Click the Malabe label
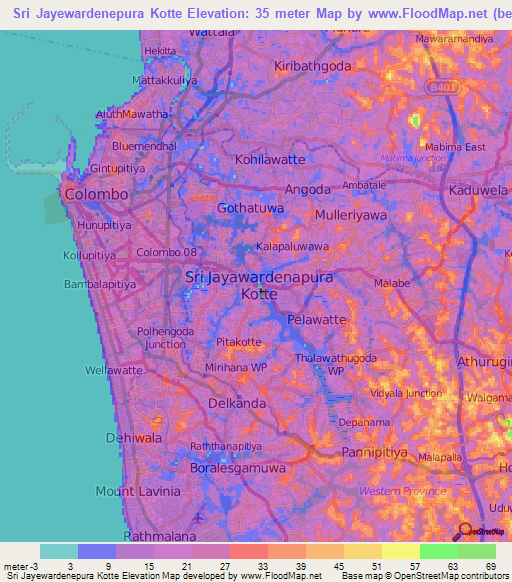 [x=392, y=283]
